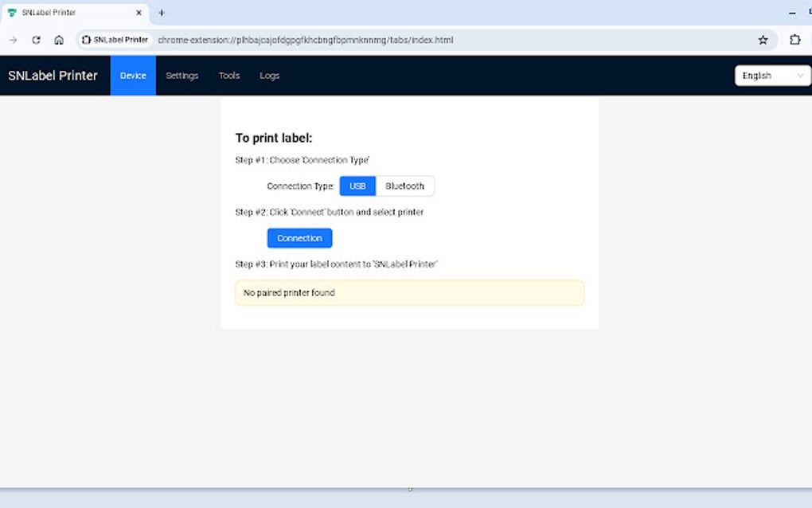The height and width of the screenshot is (508, 812).
Task: Select the Device navigation item
Action: click(132, 75)
